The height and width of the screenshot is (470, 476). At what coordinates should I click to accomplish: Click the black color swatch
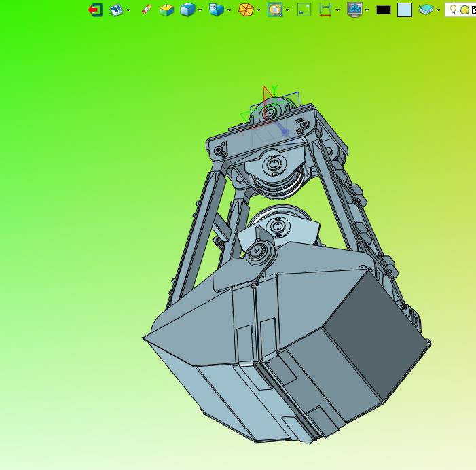(x=384, y=10)
